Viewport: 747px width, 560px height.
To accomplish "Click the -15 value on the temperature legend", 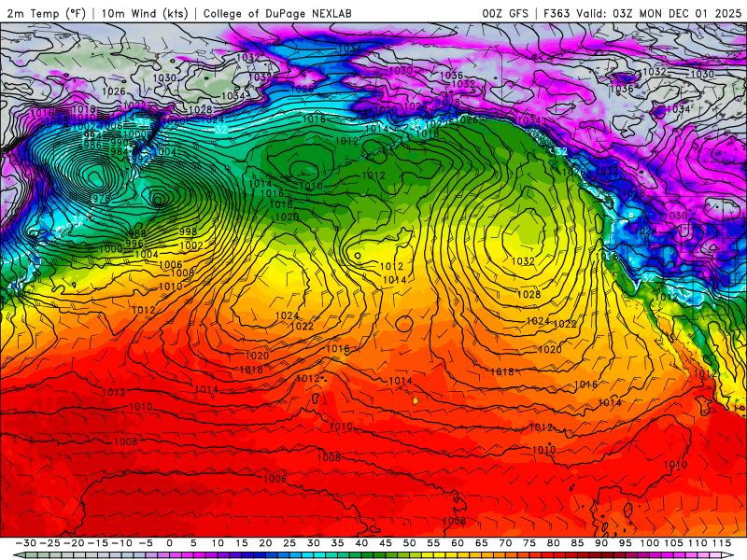I will pos(98,543).
